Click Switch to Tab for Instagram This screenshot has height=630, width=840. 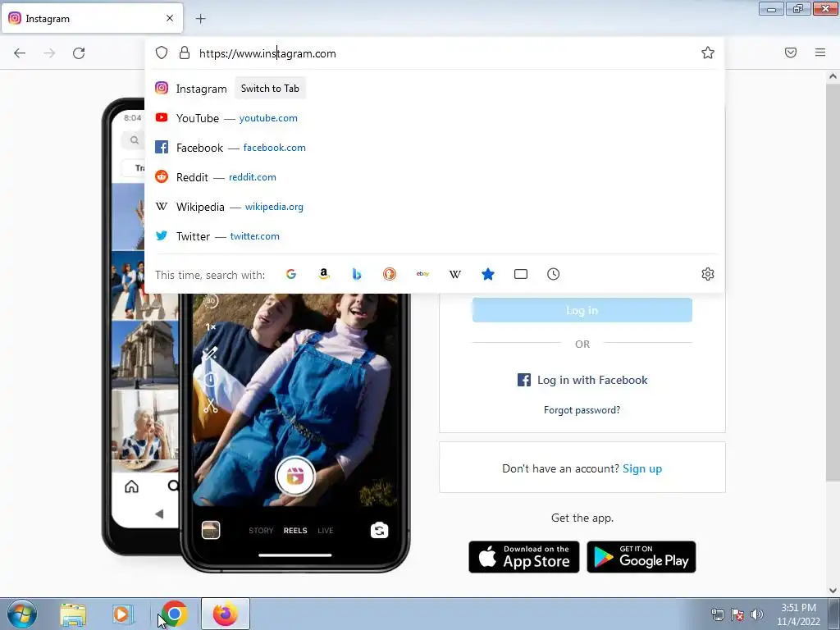point(270,89)
